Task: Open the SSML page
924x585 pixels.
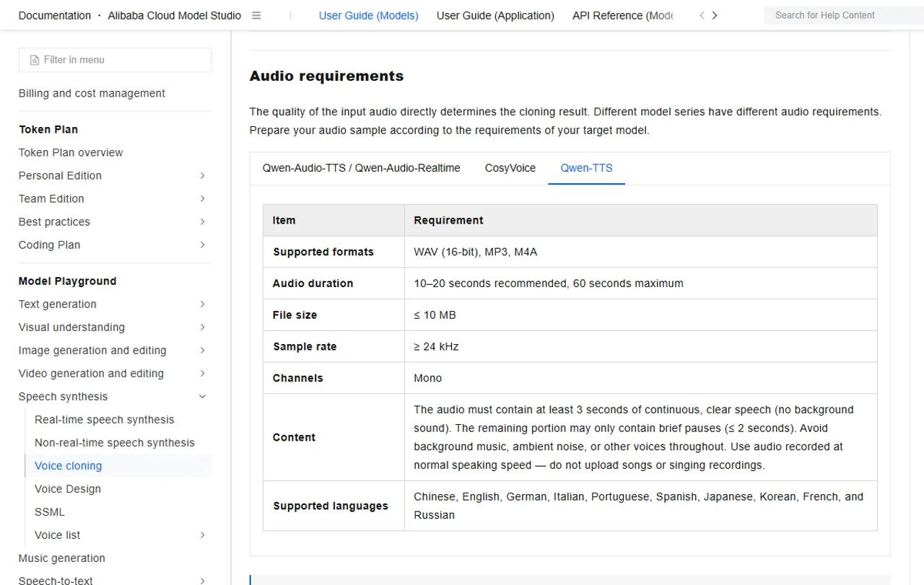Action: click(50, 511)
